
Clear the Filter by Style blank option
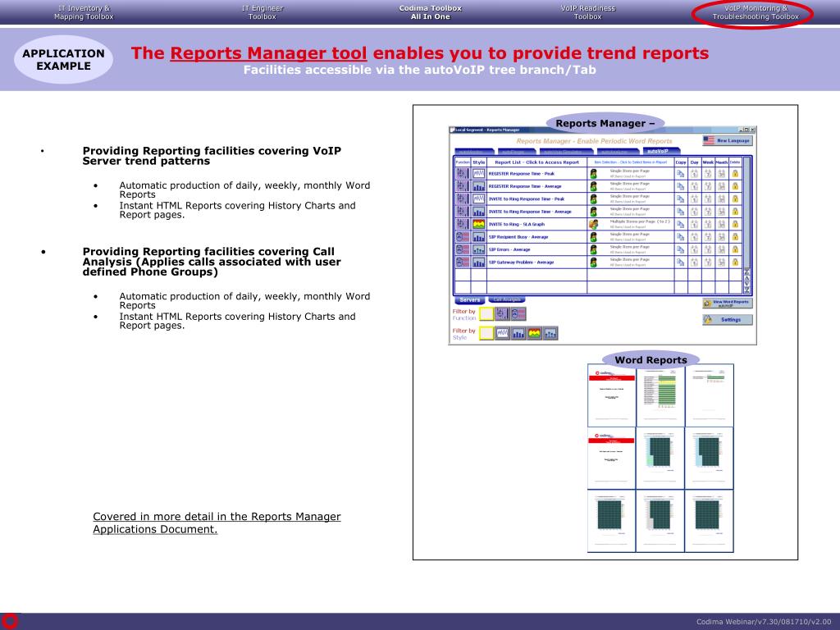(486, 333)
